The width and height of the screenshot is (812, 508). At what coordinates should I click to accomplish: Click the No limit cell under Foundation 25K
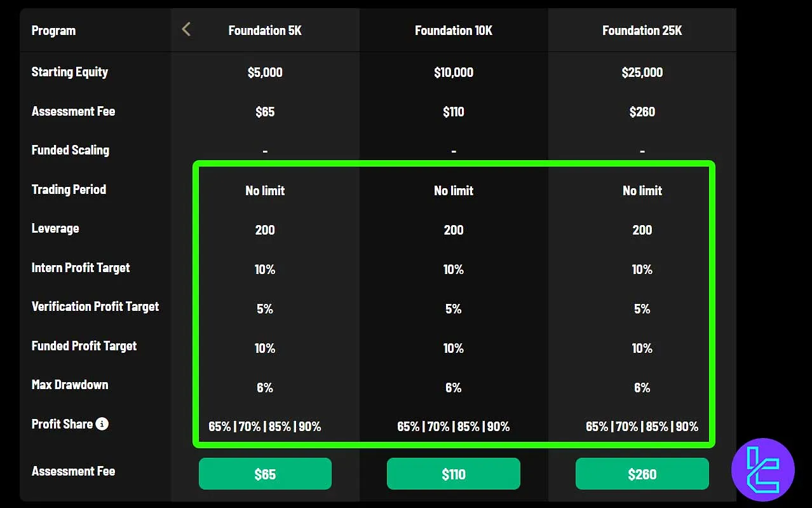[642, 190]
